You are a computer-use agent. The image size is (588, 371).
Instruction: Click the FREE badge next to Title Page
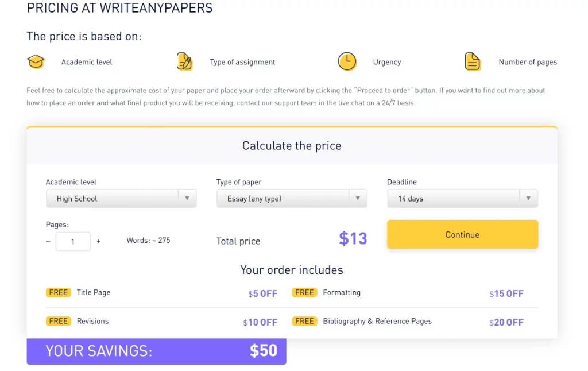pyautogui.click(x=58, y=292)
